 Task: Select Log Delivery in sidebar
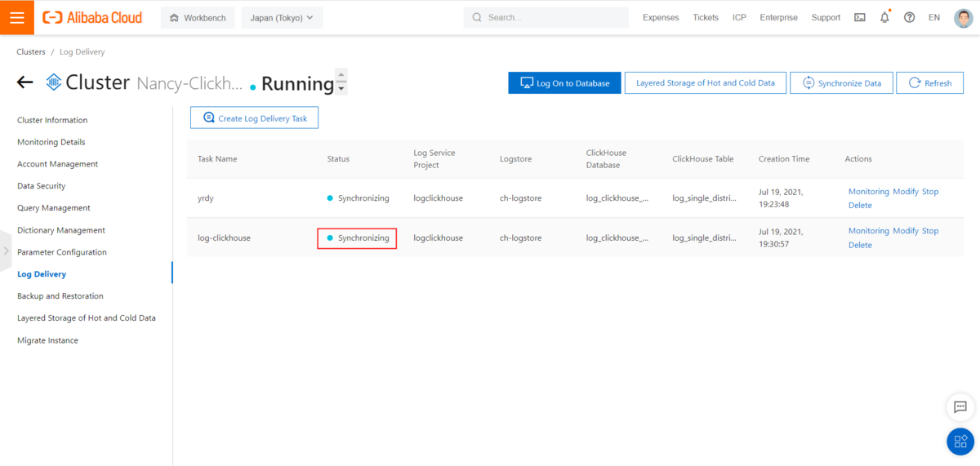(42, 274)
